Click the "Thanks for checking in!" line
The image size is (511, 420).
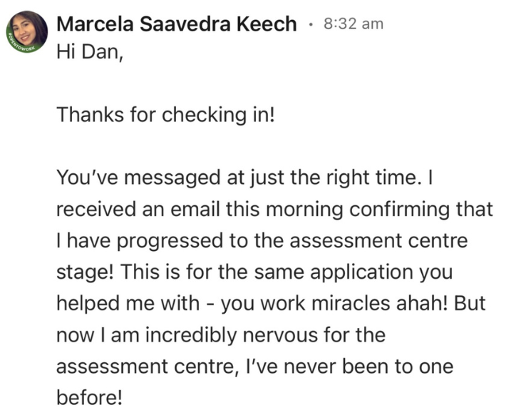coord(165,114)
